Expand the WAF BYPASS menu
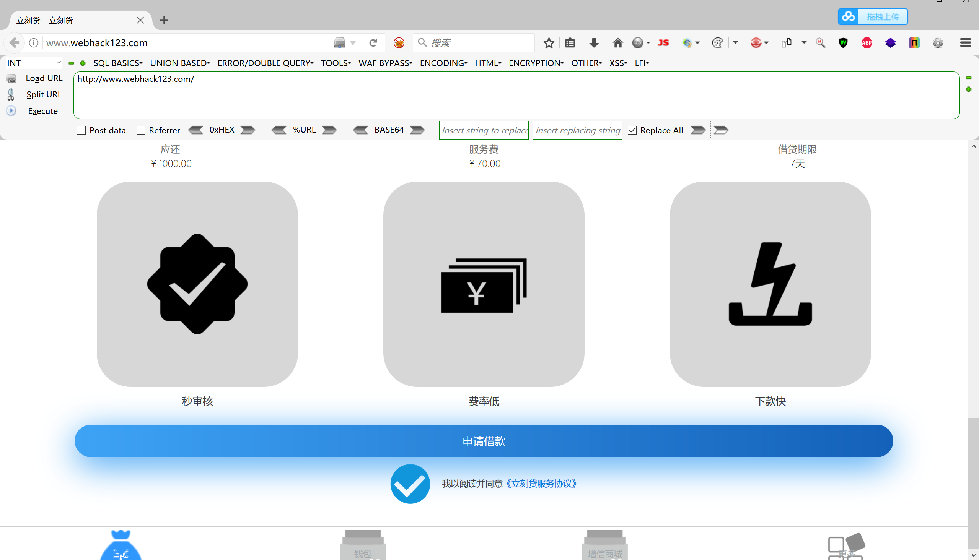Screen dimensions: 979x560 385,63
